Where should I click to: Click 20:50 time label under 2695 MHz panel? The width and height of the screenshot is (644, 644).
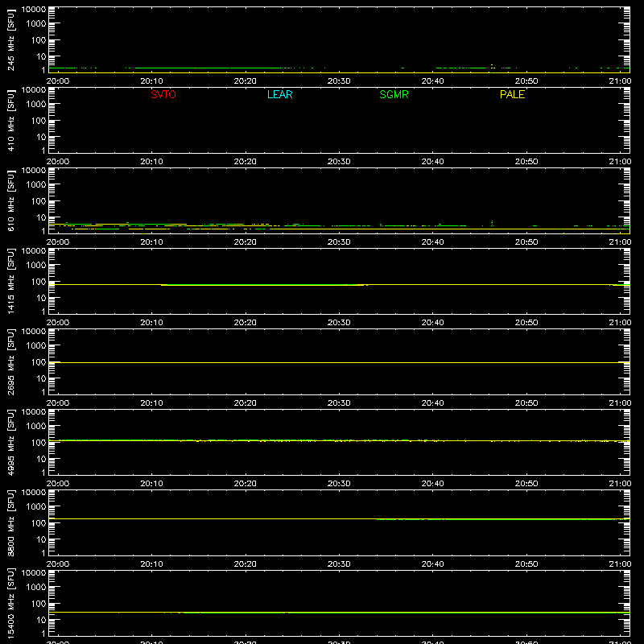pyautogui.click(x=526, y=403)
